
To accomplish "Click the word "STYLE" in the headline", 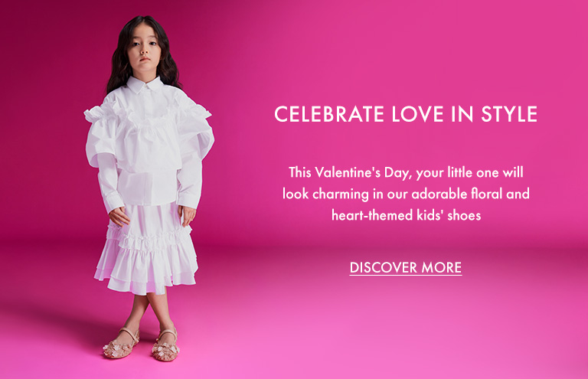I will point(509,114).
